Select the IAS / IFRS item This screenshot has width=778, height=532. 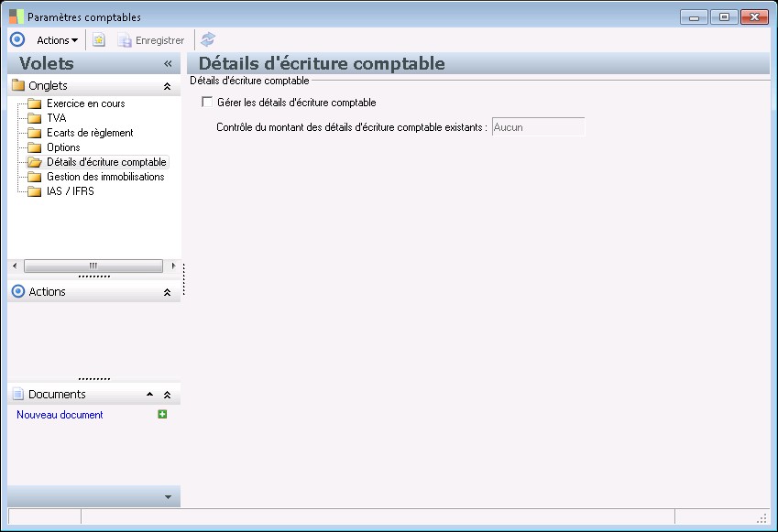coord(70,191)
